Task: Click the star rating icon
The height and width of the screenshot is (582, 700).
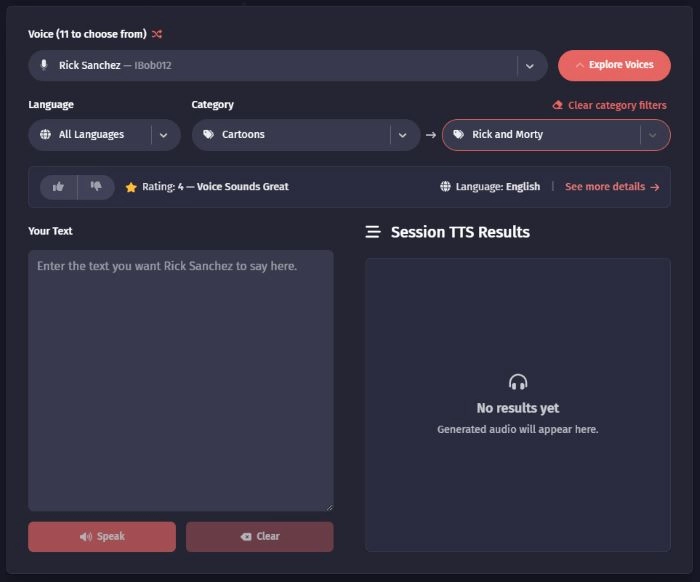Action: [x=131, y=187]
